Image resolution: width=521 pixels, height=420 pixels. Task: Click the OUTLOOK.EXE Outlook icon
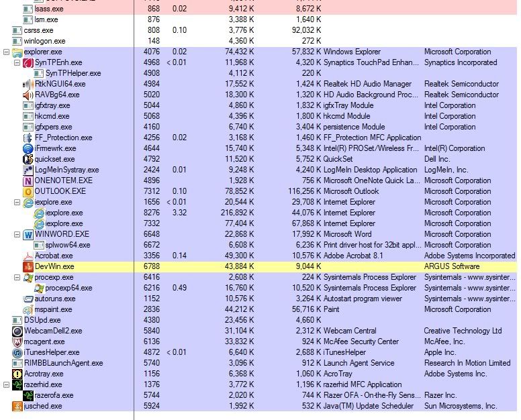point(28,192)
